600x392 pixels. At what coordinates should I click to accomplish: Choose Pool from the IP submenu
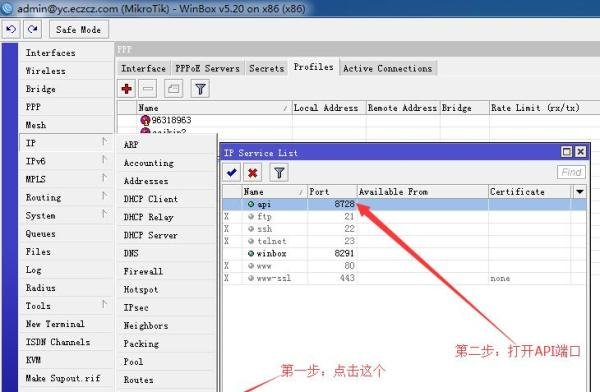166,362
